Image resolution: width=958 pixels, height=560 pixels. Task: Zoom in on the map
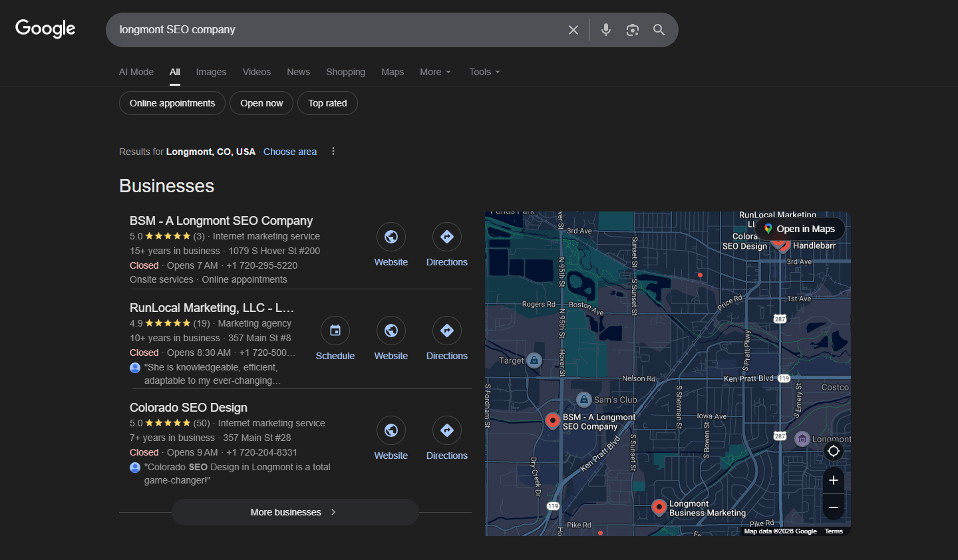coord(833,480)
